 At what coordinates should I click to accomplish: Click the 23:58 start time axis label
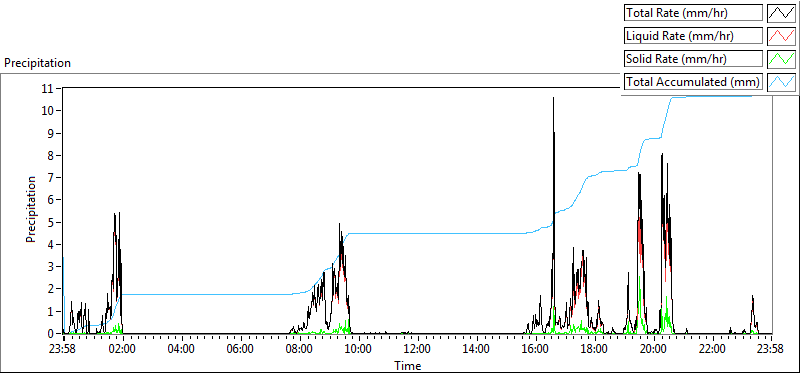[x=64, y=350]
